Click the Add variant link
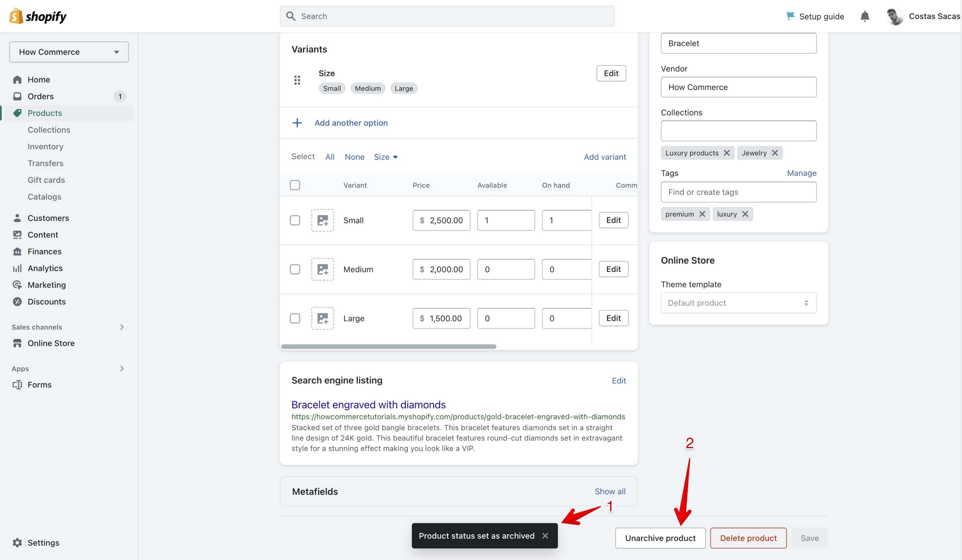Viewport: 962px width, 560px height. [x=605, y=157]
